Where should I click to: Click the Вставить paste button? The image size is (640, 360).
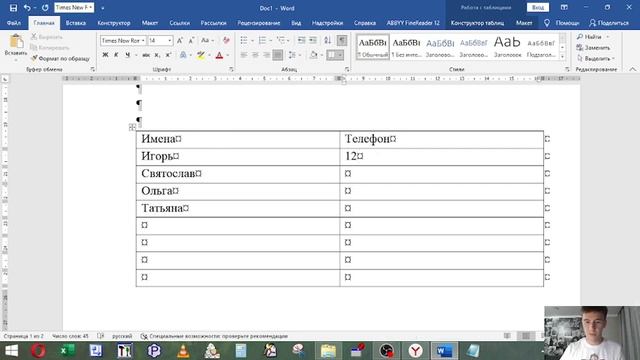tap(16, 46)
